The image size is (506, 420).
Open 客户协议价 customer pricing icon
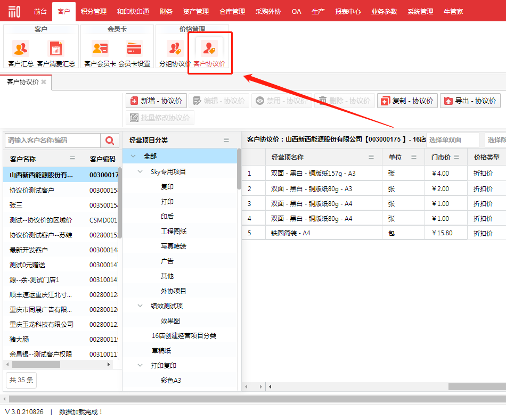[x=209, y=49]
